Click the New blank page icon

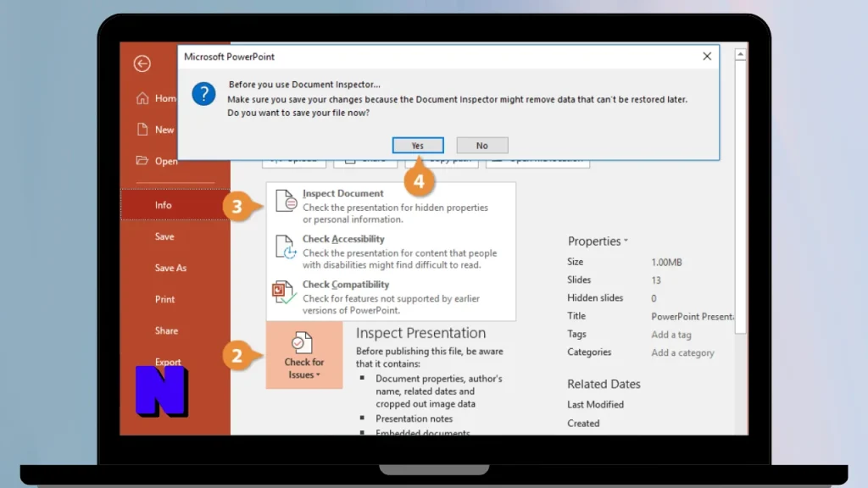[142, 130]
